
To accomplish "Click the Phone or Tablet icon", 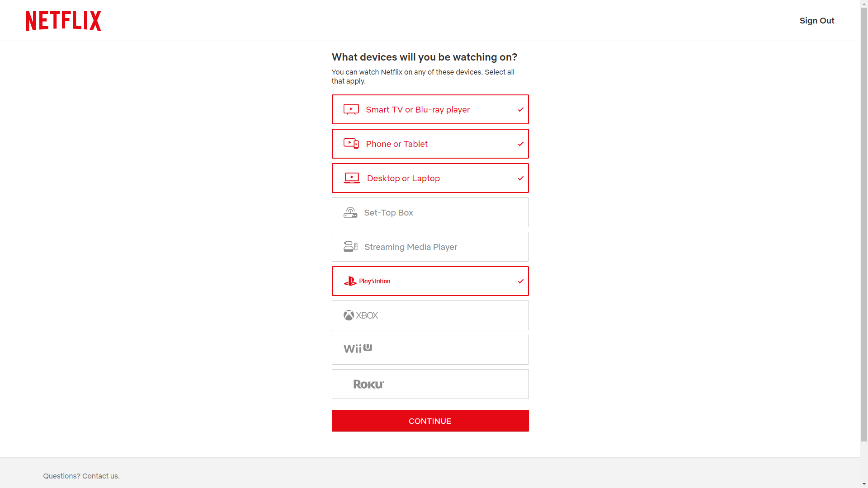I will pos(351,144).
